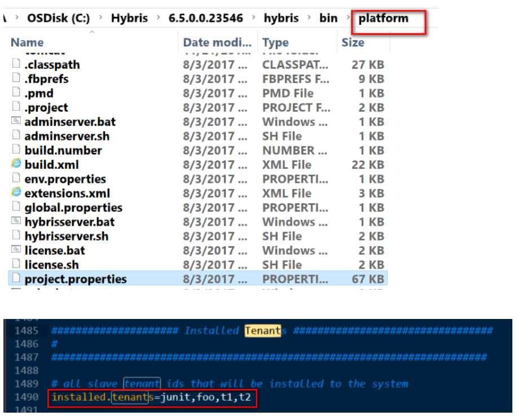This screenshot has height=420, width=518.
Task: Sort files by Date modified column
Action: [217, 42]
